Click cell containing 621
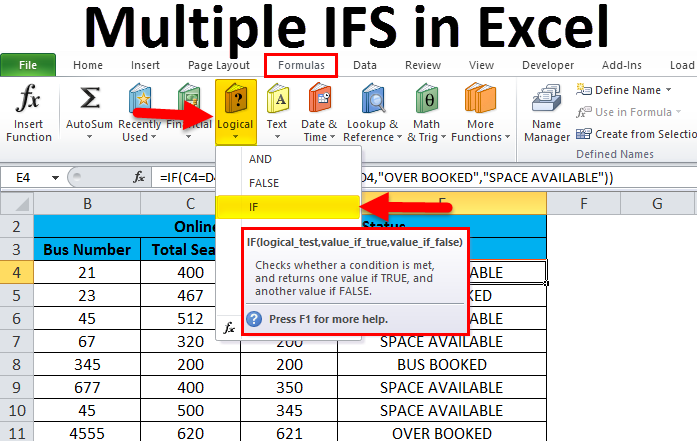 [289, 432]
